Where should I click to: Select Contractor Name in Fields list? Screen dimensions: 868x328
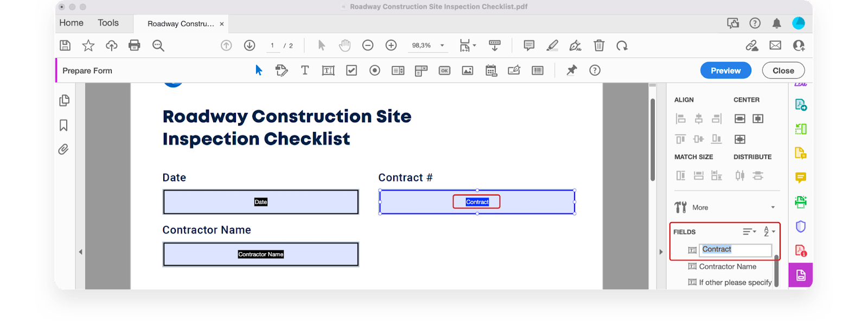[727, 267]
